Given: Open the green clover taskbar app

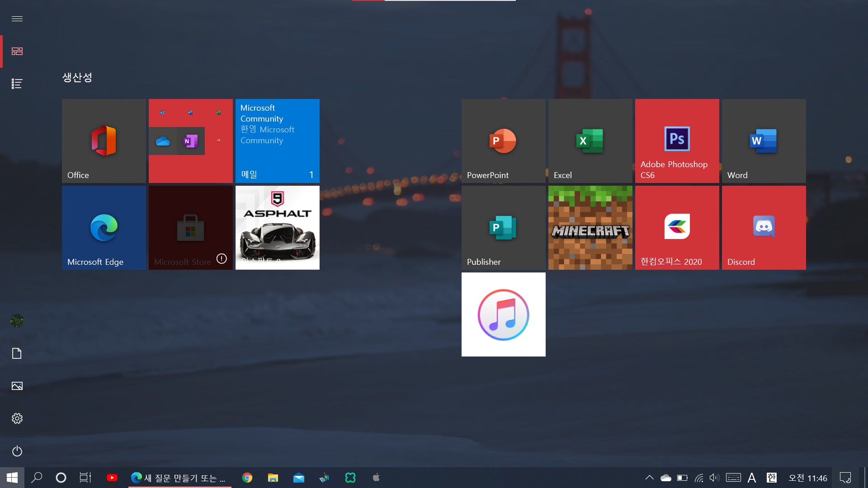Looking at the screenshot, I should [350, 478].
